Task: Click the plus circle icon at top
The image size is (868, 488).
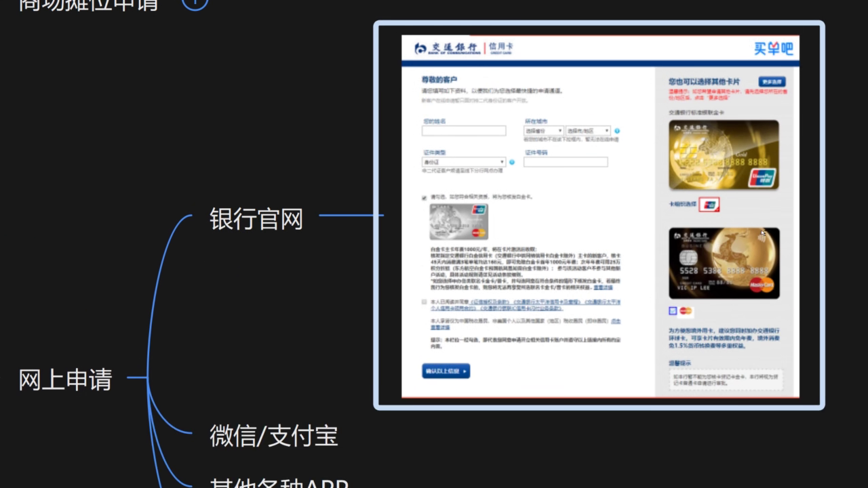Action: click(195, 2)
